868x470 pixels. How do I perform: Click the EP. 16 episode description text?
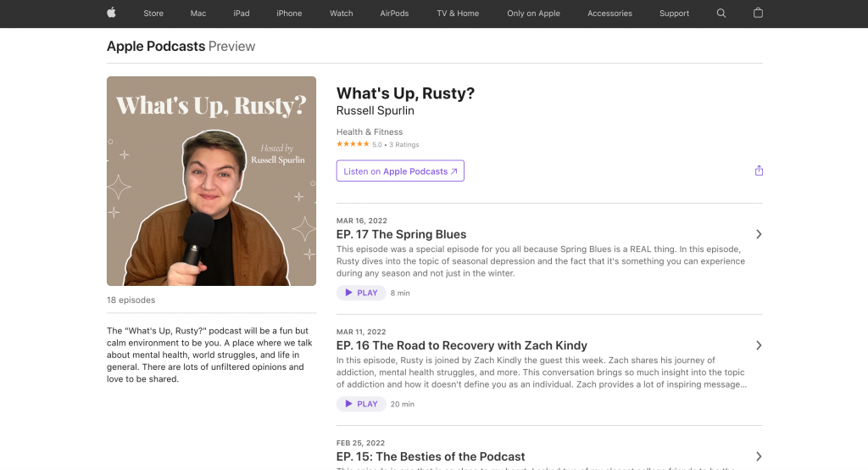coord(542,372)
